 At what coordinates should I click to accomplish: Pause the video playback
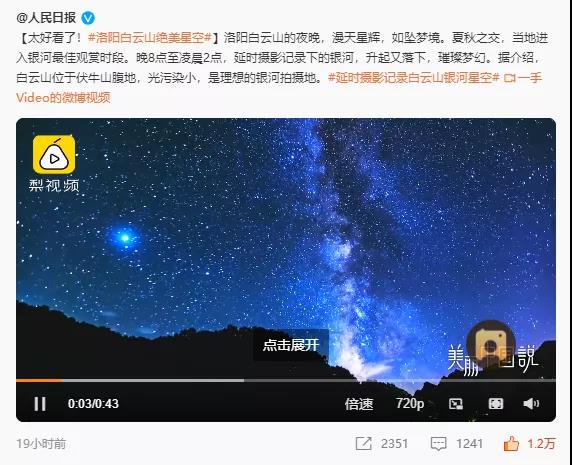coord(40,404)
